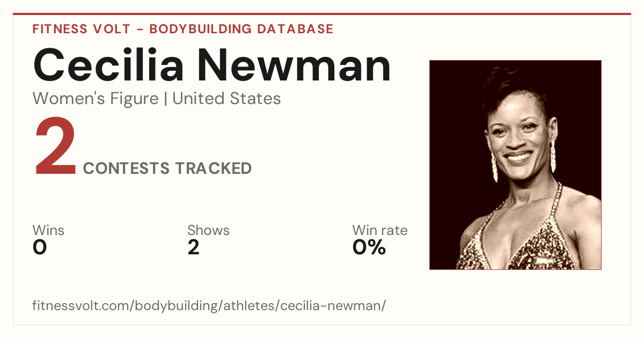Select the Women's Figure division text
The width and height of the screenshot is (644, 338).
96,99
